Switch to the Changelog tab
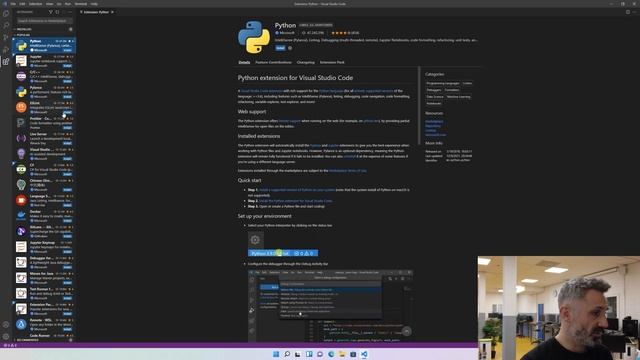This screenshot has height=360, width=640. pyautogui.click(x=306, y=62)
